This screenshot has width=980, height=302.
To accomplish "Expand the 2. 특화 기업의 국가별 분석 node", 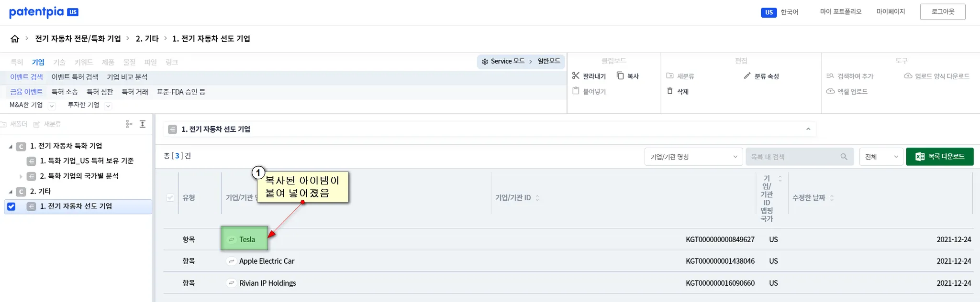I will [21, 176].
